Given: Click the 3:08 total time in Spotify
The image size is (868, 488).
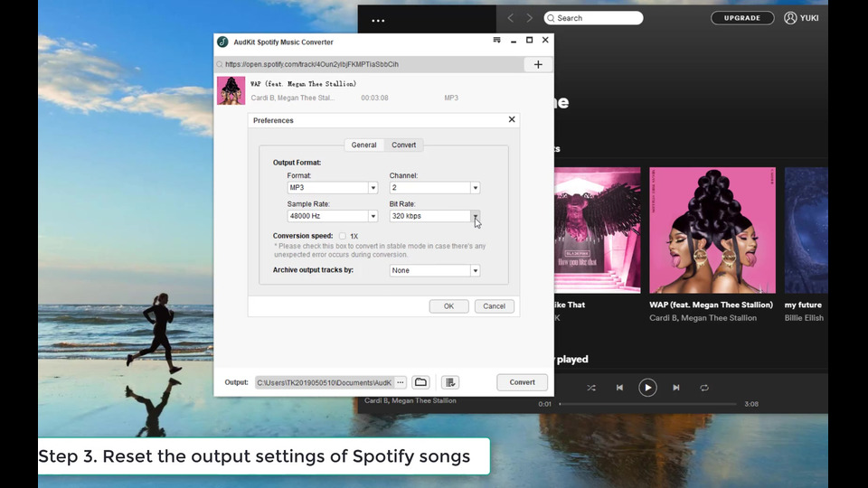Looking at the screenshot, I should tap(751, 404).
